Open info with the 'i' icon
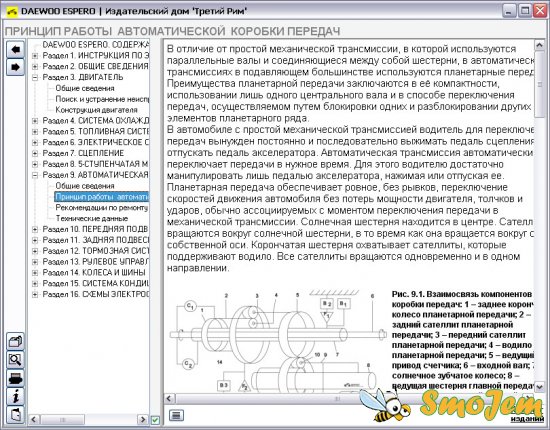The height and width of the screenshot is (430, 550). (15, 397)
